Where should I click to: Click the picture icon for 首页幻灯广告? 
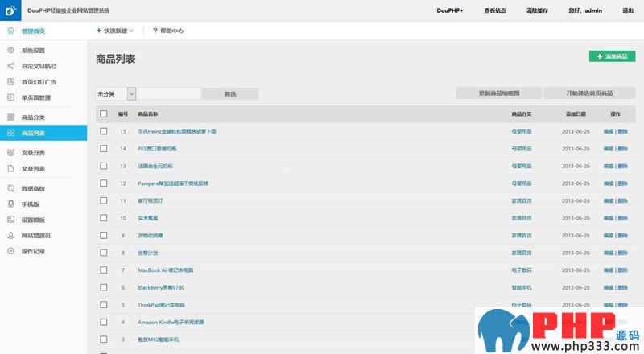pos(11,82)
